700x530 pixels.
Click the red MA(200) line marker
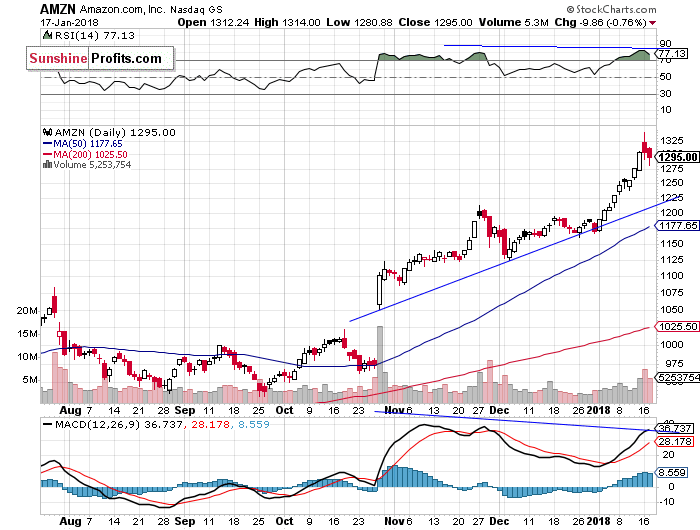tap(47, 154)
